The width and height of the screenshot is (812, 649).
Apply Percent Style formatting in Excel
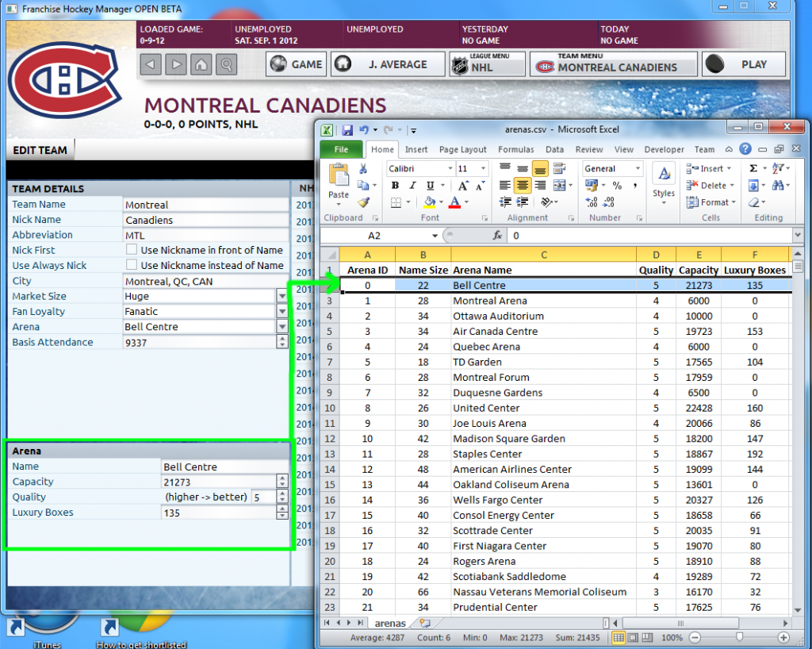pyautogui.click(x=617, y=186)
